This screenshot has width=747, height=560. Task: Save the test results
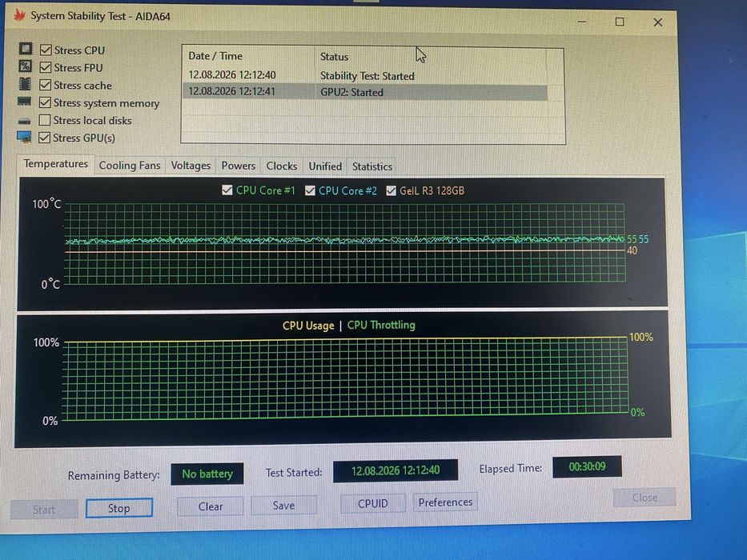pos(283,506)
